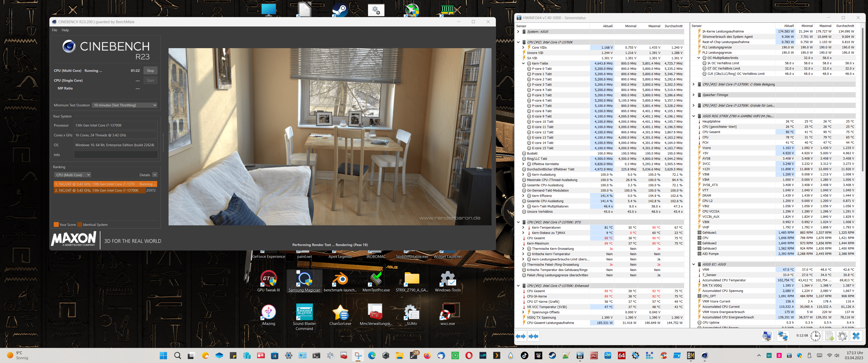This screenshot has height=363, width=868.
Task: Open Windows Start button
Action: (164, 355)
